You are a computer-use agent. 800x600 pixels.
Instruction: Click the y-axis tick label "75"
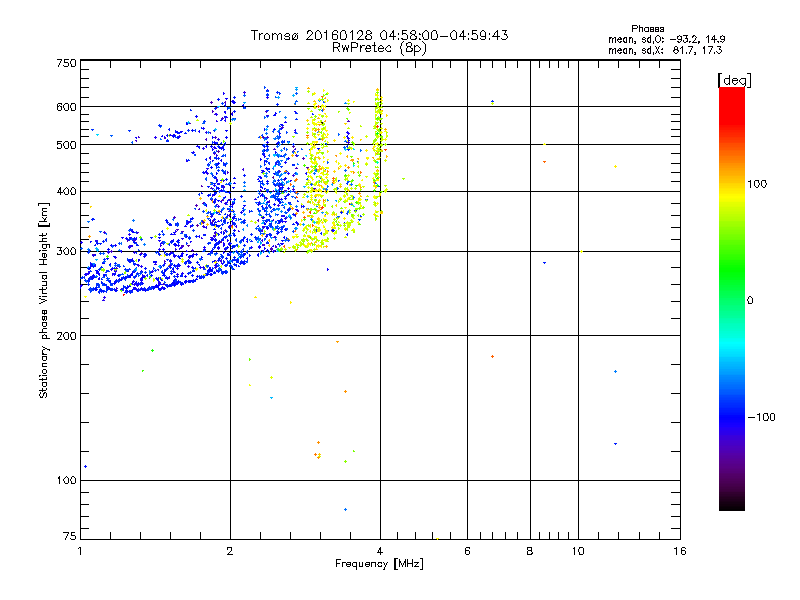[70, 536]
